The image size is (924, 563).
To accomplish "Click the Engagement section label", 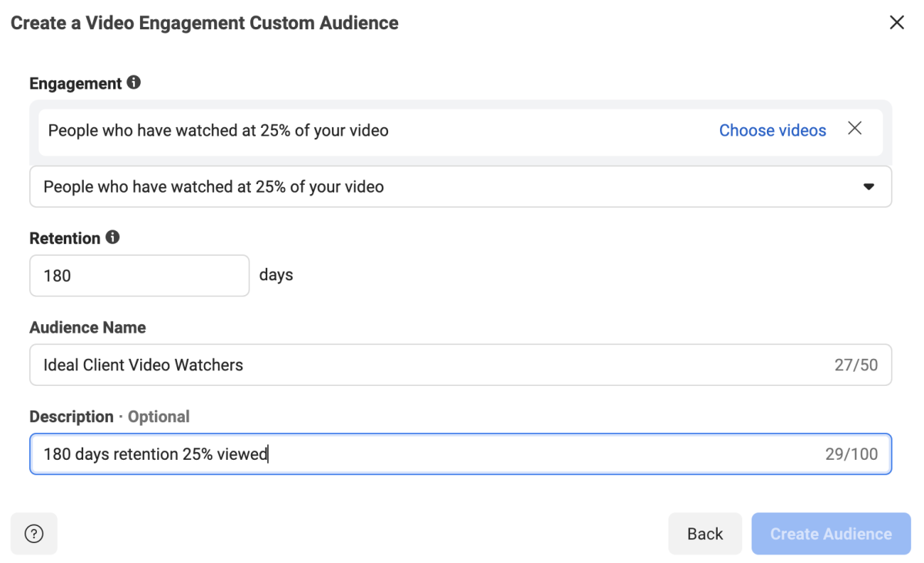I will coord(72,83).
